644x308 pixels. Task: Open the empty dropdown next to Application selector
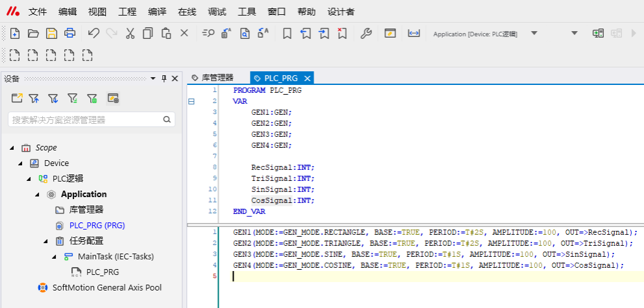(x=575, y=33)
